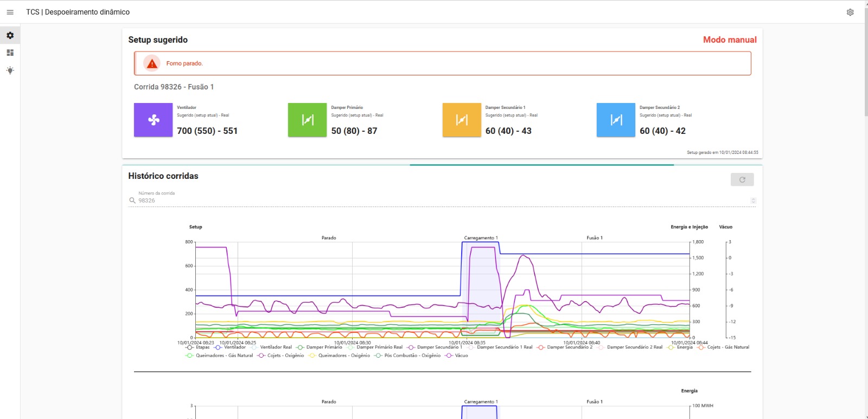Toggle Queimadores - Gás Natural legend entry
This screenshot has height=419, width=868.
(219, 356)
